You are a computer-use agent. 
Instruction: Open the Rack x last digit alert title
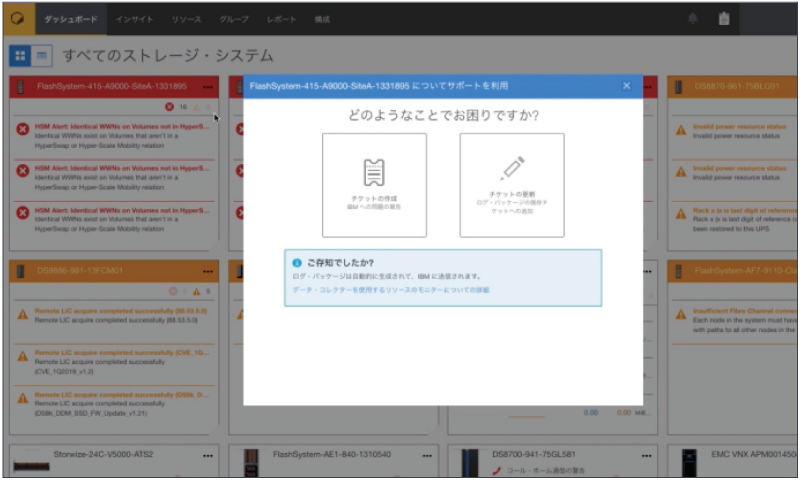(x=745, y=210)
